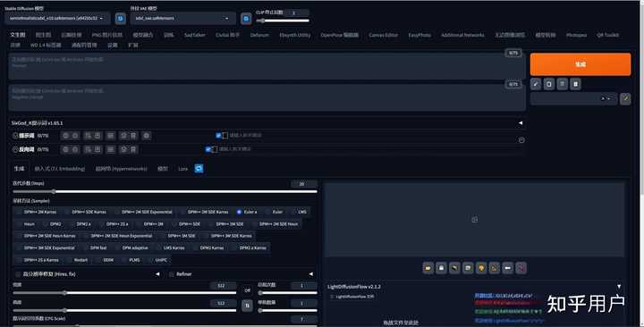Switch to the Hypernetworks sub-tab
Screen dimensions: 644x327
click(x=121, y=169)
